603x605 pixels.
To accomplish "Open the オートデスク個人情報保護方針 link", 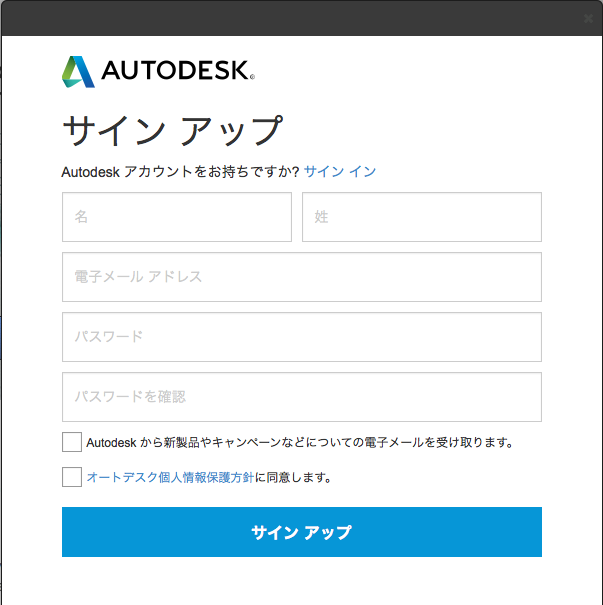I will (x=170, y=478).
